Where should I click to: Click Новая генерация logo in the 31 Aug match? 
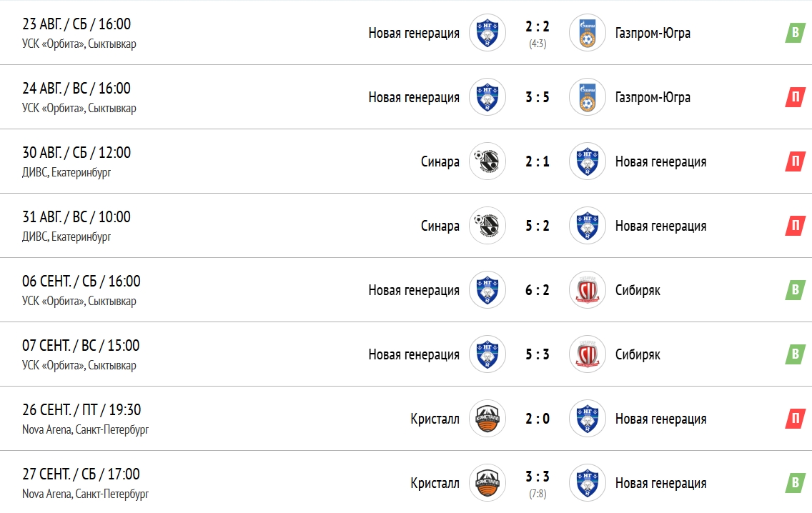coord(587,226)
